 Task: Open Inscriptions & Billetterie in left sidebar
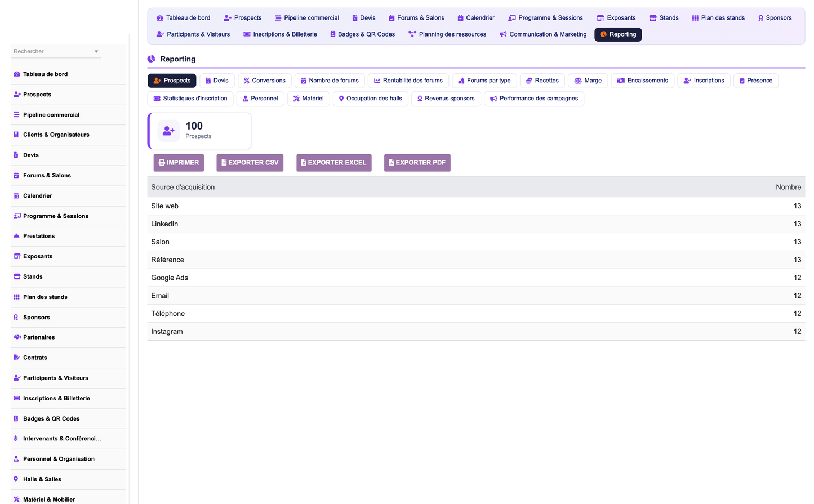(68, 399)
